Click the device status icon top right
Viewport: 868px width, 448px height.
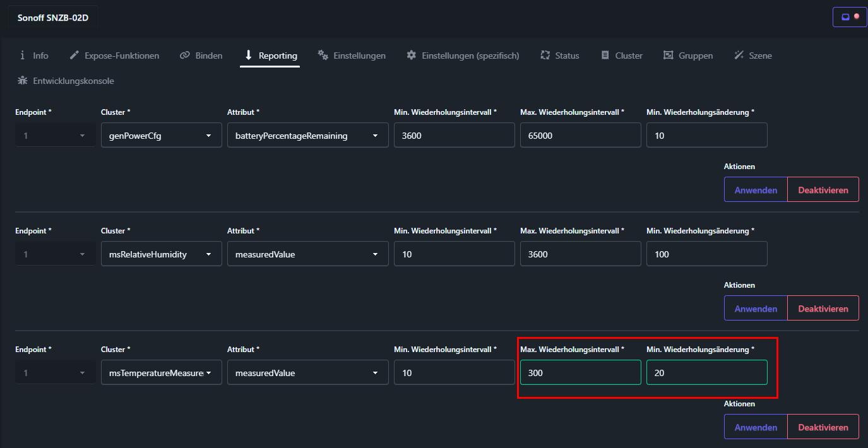tap(850, 17)
